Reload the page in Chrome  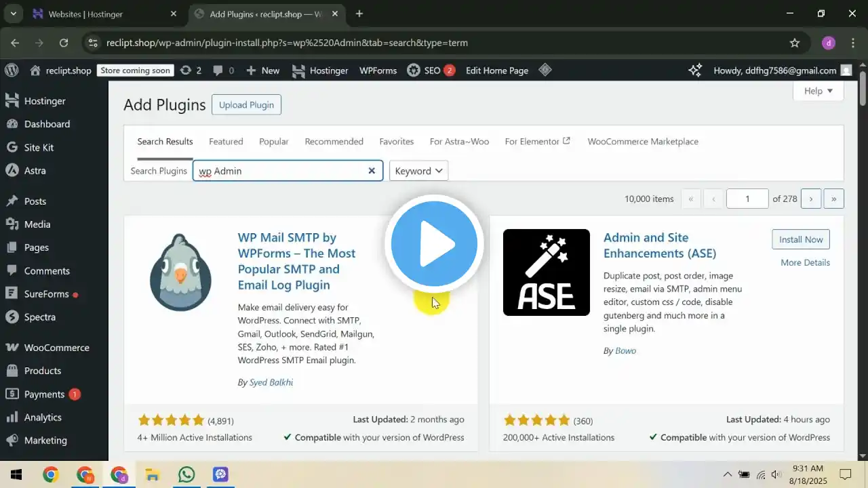tap(64, 43)
